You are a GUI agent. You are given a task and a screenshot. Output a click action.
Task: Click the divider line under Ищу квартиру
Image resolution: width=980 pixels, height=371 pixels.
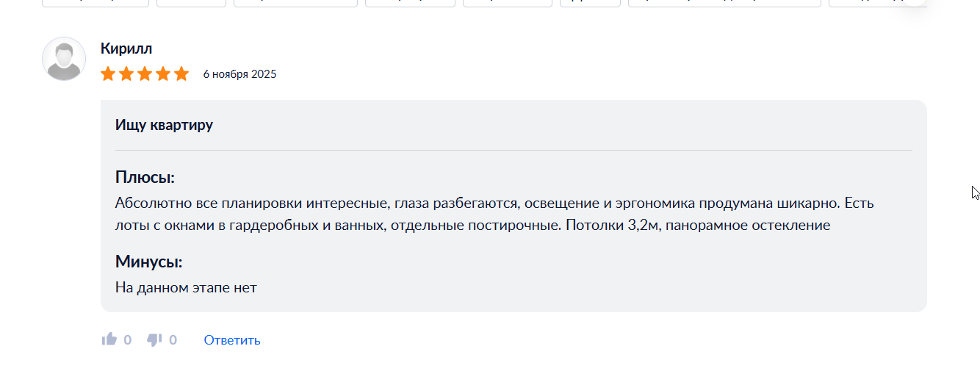click(514, 150)
